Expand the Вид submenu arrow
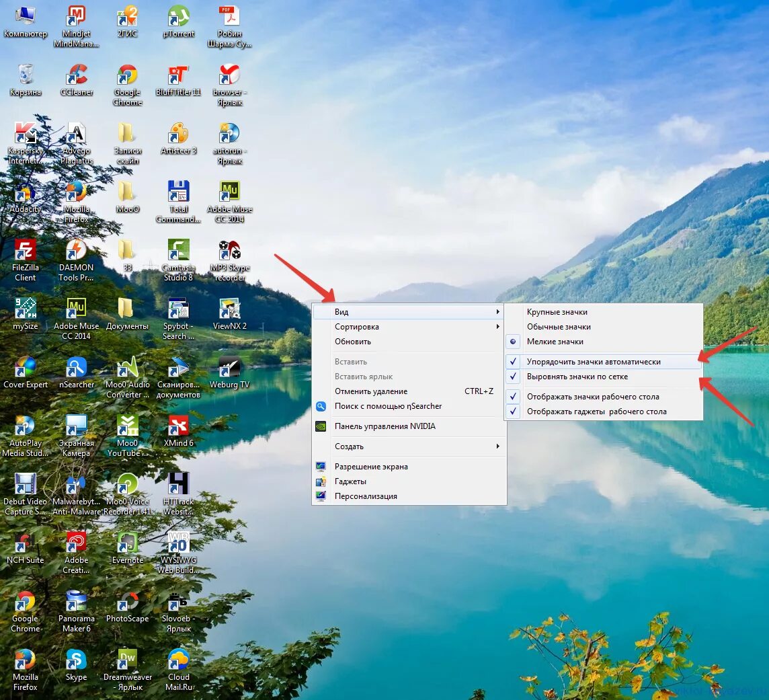The image size is (769, 700). pos(498,312)
